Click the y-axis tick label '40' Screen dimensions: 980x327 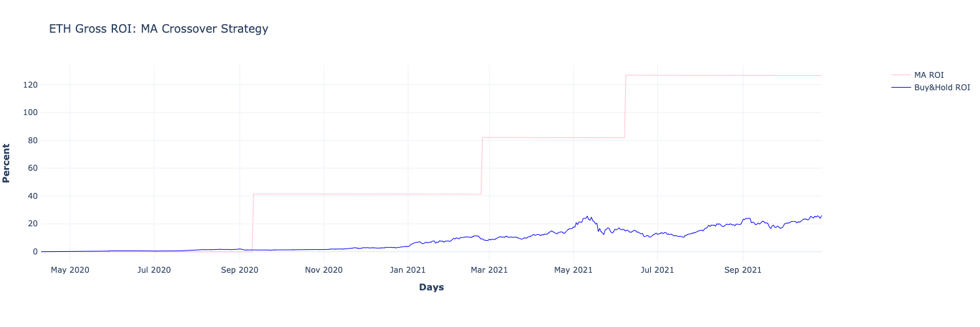pyautogui.click(x=33, y=196)
